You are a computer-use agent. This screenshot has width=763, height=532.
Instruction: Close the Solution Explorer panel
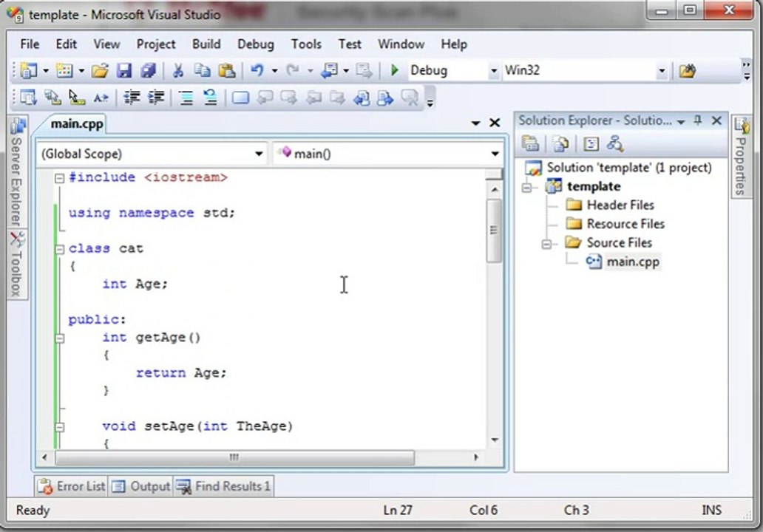716,120
